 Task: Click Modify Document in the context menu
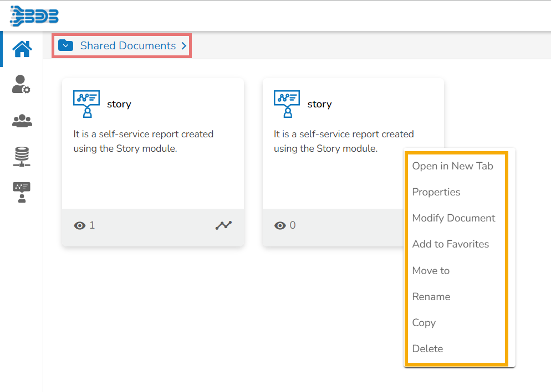pyautogui.click(x=453, y=218)
